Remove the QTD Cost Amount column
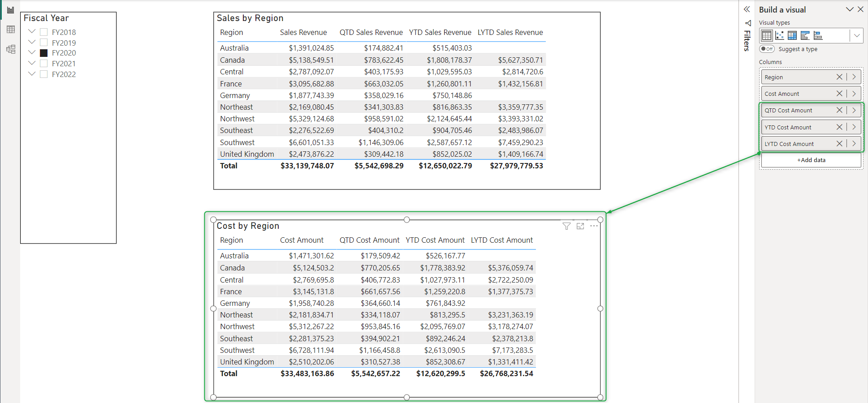 [839, 110]
